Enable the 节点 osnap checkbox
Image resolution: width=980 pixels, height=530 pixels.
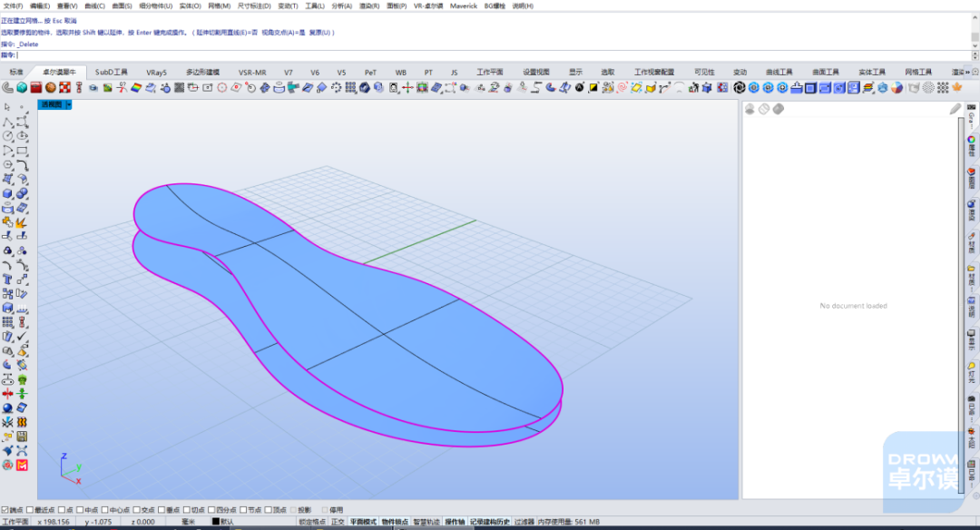click(243, 510)
